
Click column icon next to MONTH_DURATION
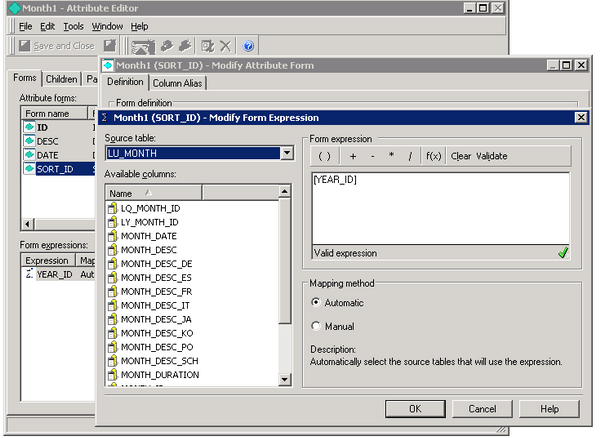pyautogui.click(x=112, y=374)
